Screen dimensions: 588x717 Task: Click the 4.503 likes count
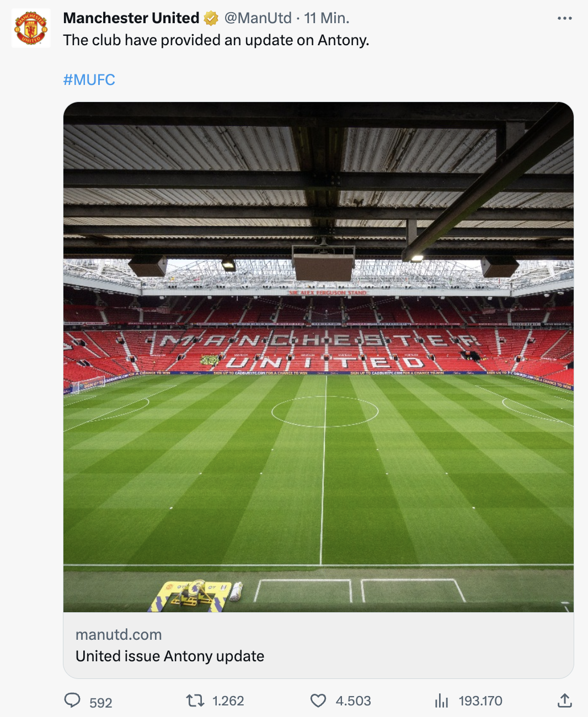coord(354,701)
